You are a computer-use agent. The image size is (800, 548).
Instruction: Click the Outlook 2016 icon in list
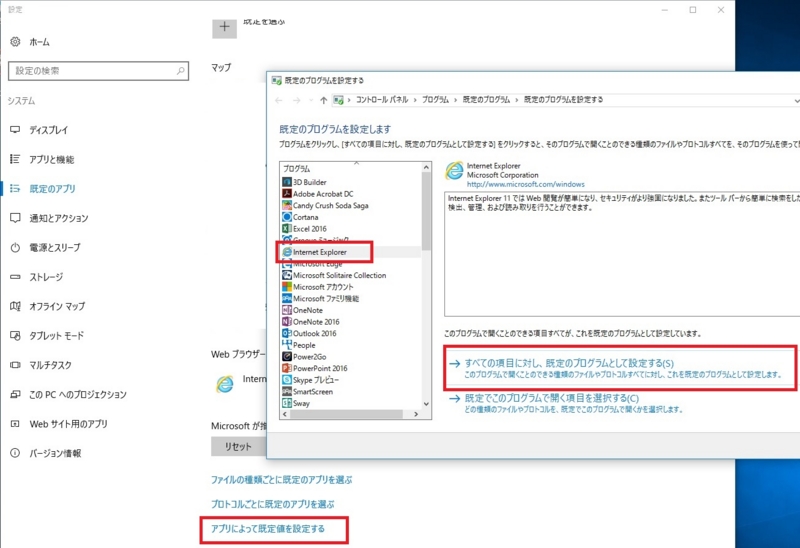(287, 333)
